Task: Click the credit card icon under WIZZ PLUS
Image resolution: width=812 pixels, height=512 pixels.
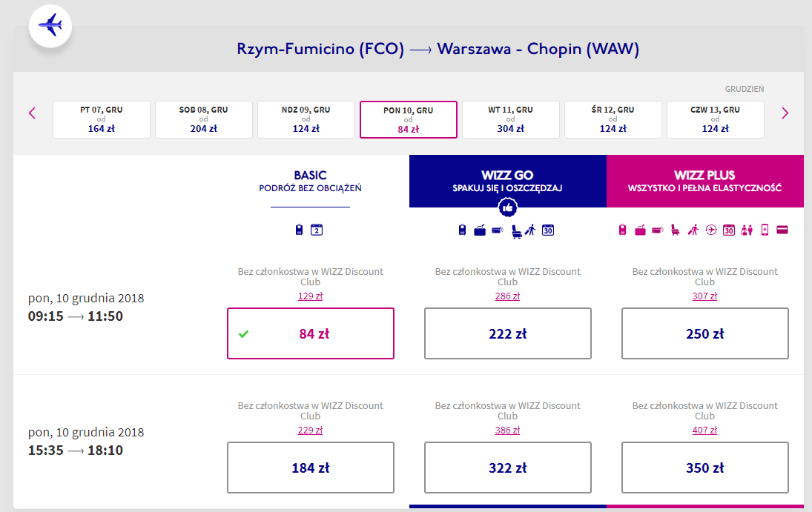Action: [782, 230]
